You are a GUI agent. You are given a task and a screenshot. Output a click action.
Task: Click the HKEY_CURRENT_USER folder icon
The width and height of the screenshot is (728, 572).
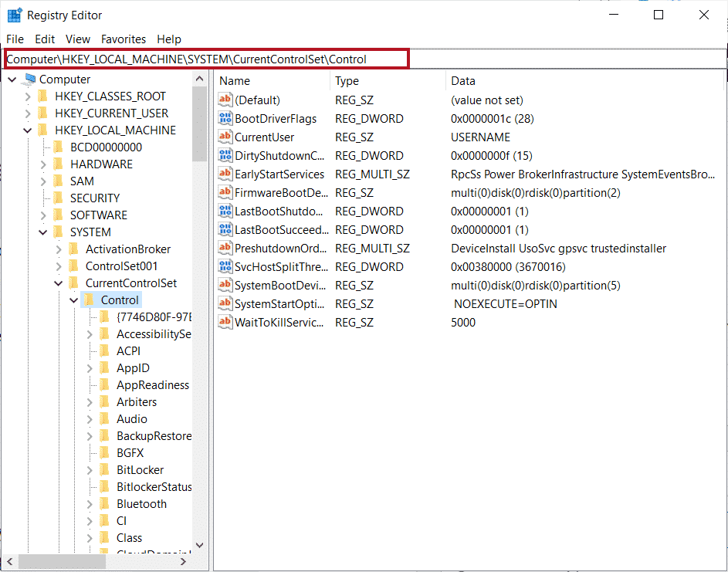pos(42,113)
